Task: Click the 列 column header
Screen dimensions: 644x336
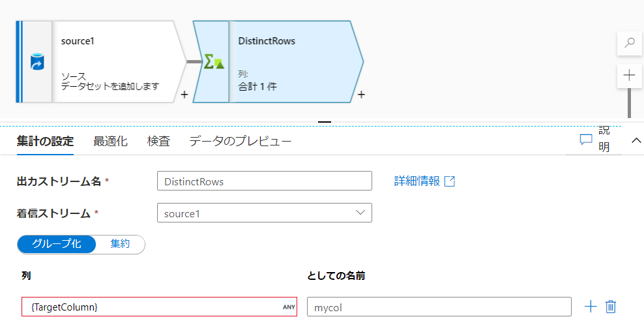Action: [x=26, y=275]
